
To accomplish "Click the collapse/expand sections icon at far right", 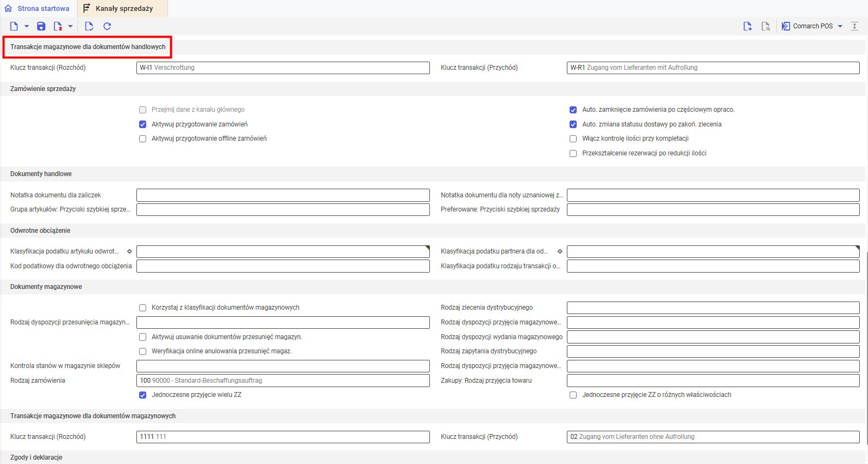I will pyautogui.click(x=855, y=26).
